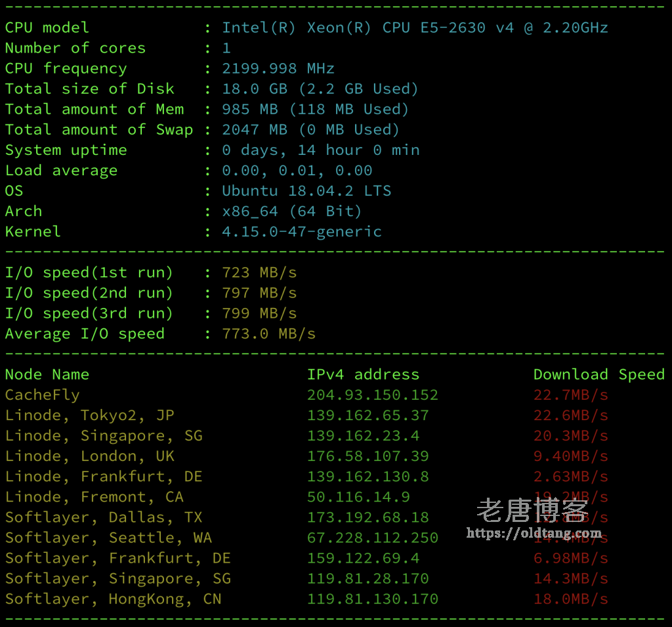
Task: Click the Load average value
Action: [x=297, y=171]
